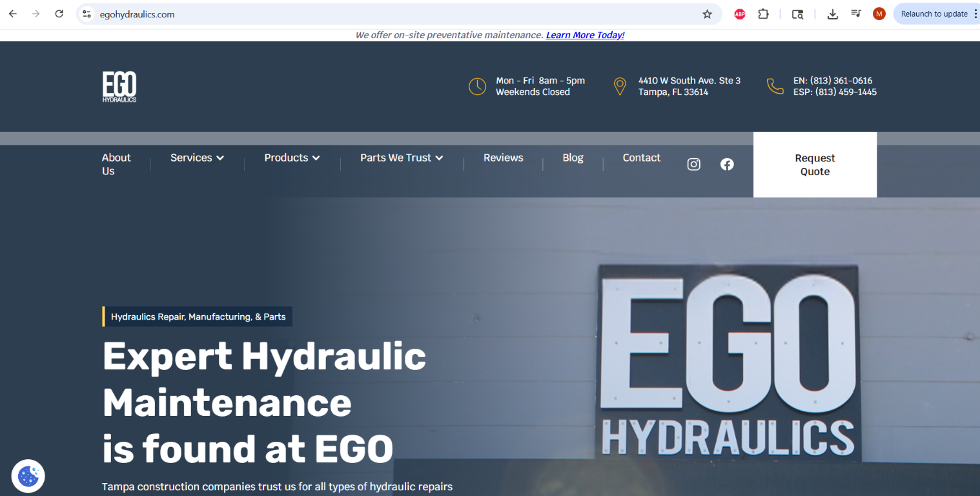
Task: Click the browser forward arrow
Action: 36,14
